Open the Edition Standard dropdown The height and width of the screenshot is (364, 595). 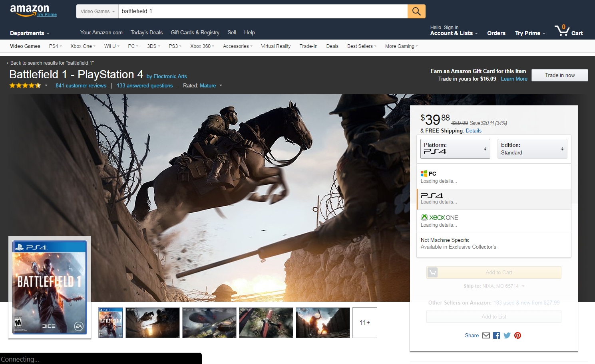[x=532, y=149]
